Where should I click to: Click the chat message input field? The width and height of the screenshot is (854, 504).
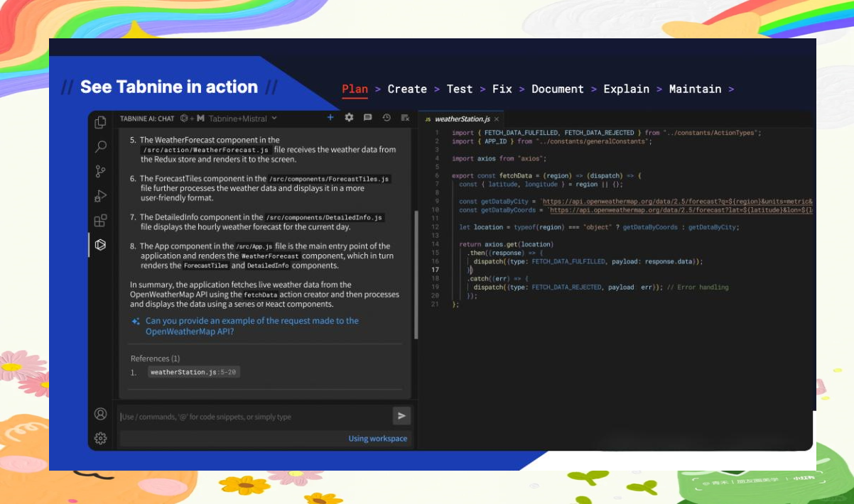coord(254,417)
